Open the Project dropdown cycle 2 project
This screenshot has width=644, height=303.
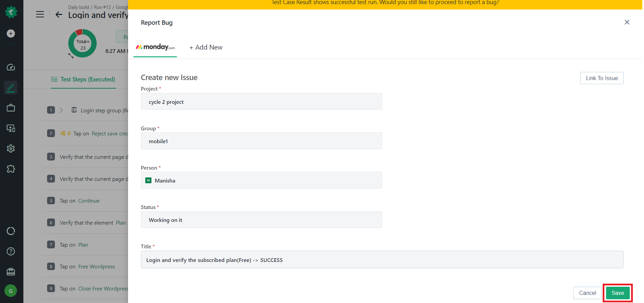[261, 101]
